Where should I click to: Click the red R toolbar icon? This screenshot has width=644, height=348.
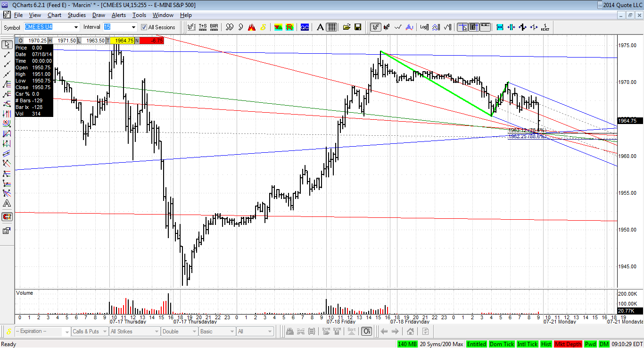289,27
